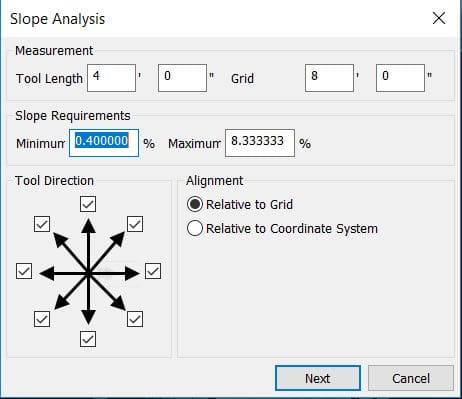Click the Tool Length inches field
462x399 pixels.
tap(182, 78)
